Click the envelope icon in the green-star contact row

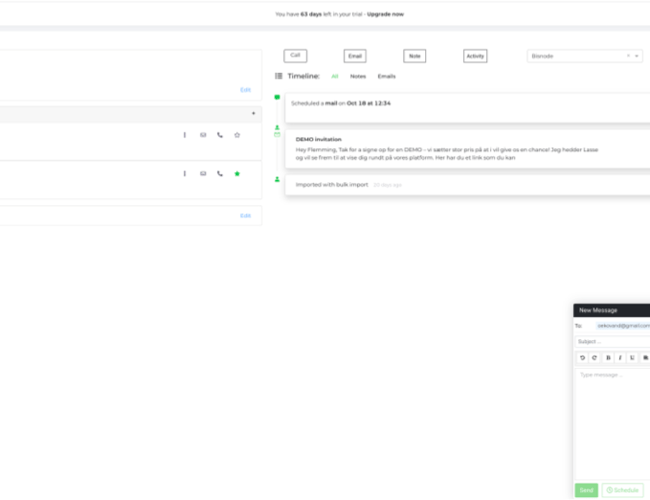[203, 173]
